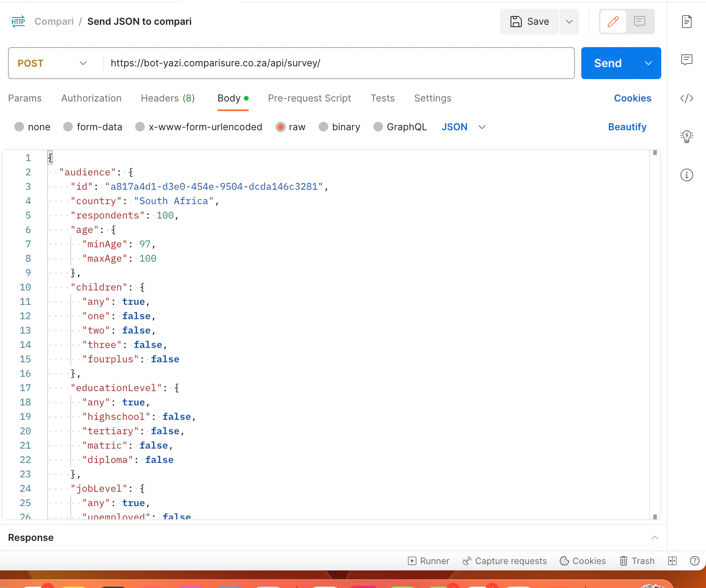Open the request info icon
This screenshot has height=588, width=706.
point(686,175)
